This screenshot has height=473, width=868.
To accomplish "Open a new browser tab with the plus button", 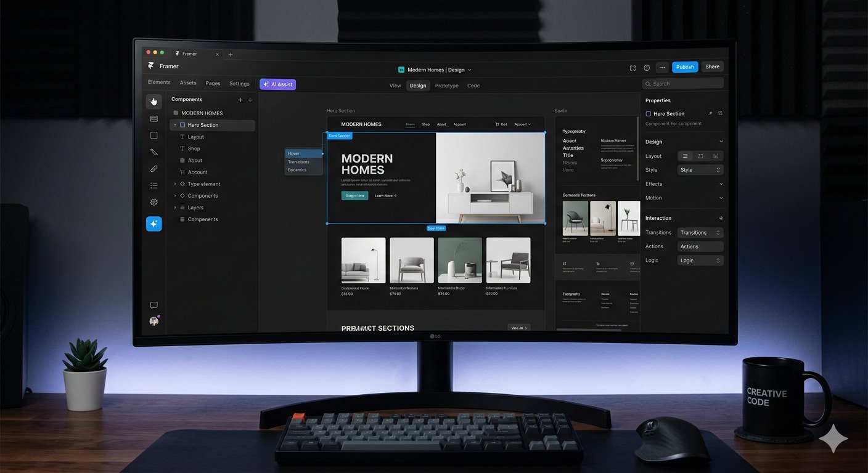I will coord(231,54).
